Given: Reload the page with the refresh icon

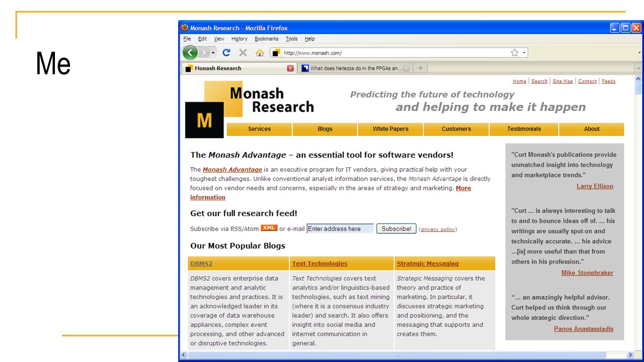Looking at the screenshot, I should coord(226,53).
